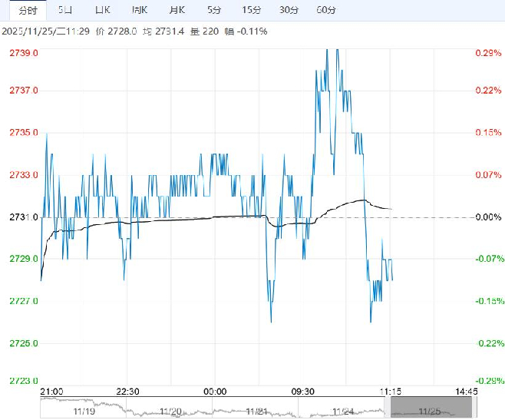Jump to 11/20 in the mini timeline
Screen dimensions: 505x420
tap(170, 412)
